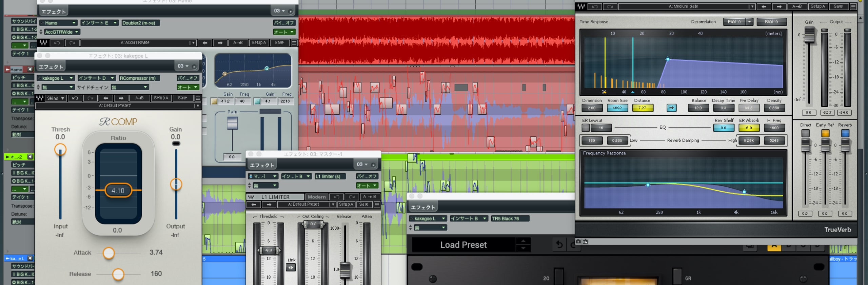The width and height of the screenshot is (868, 285).
Task: Click the RCompressor Thresh slider knob
Action: click(60, 150)
